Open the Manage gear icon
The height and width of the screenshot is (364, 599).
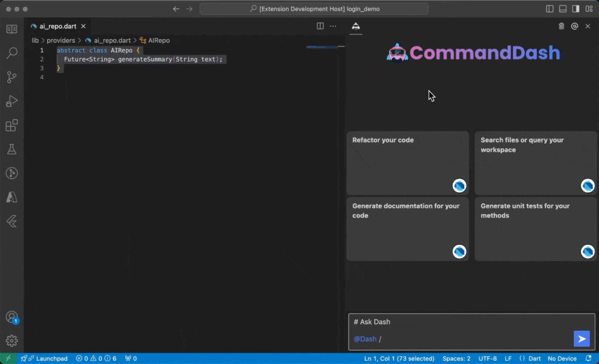coord(12,340)
